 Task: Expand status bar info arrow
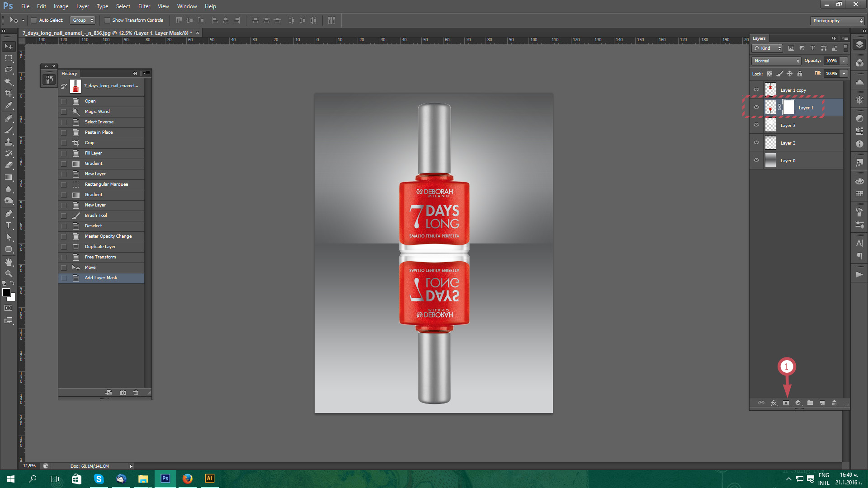click(131, 466)
